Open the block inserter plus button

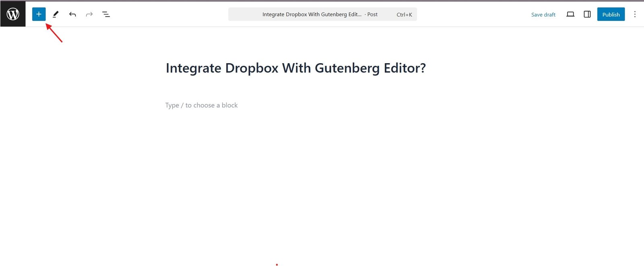point(39,14)
